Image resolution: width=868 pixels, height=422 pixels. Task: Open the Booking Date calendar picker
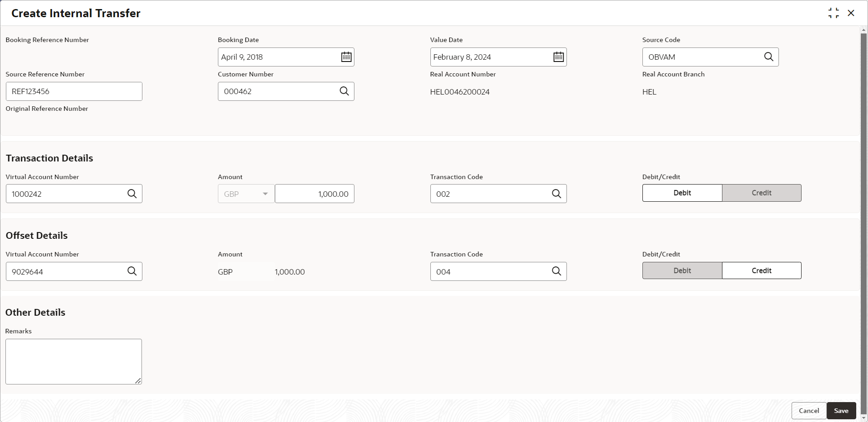pos(346,57)
